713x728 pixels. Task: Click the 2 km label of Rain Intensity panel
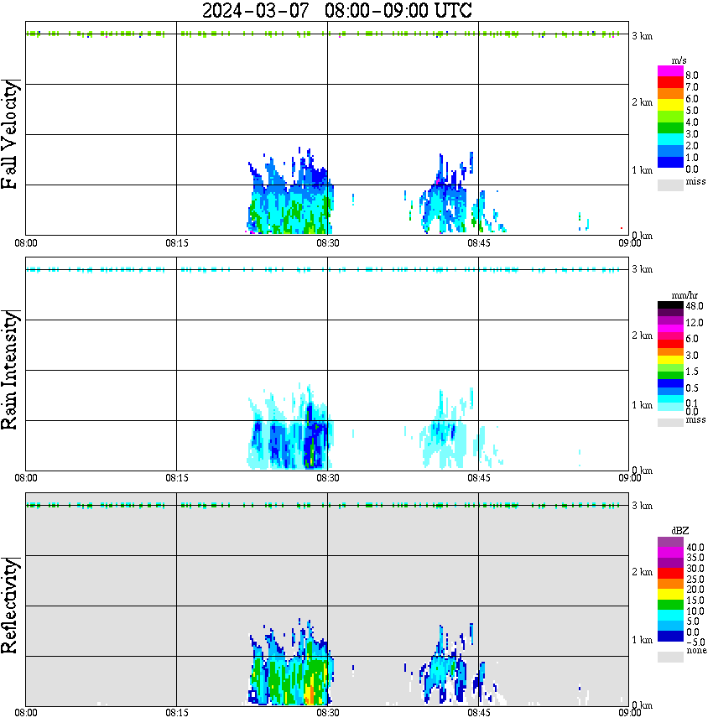click(642, 335)
